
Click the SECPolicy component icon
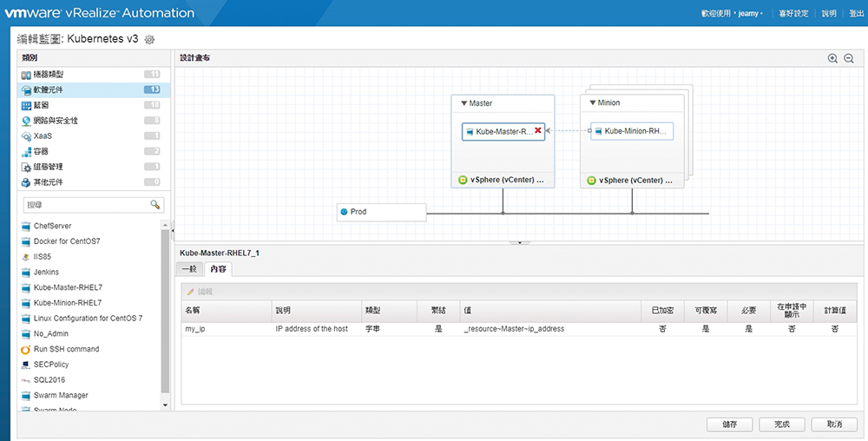(x=25, y=365)
